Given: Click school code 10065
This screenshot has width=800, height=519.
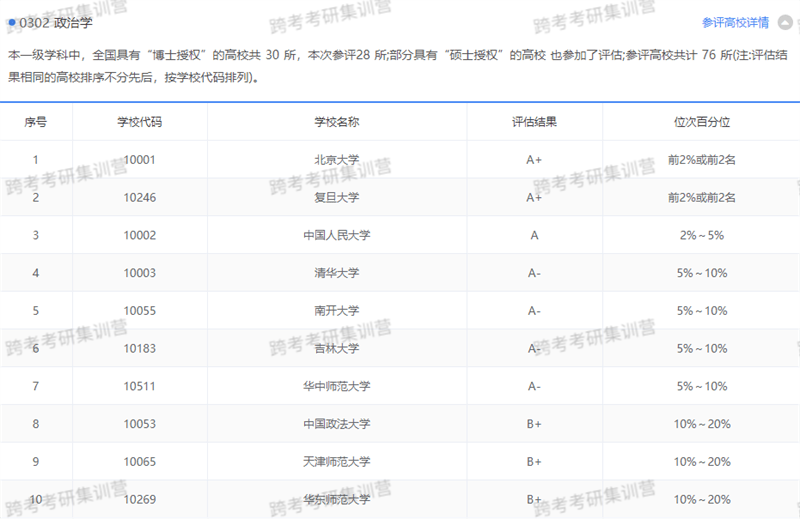Looking at the screenshot, I should 140,462.
